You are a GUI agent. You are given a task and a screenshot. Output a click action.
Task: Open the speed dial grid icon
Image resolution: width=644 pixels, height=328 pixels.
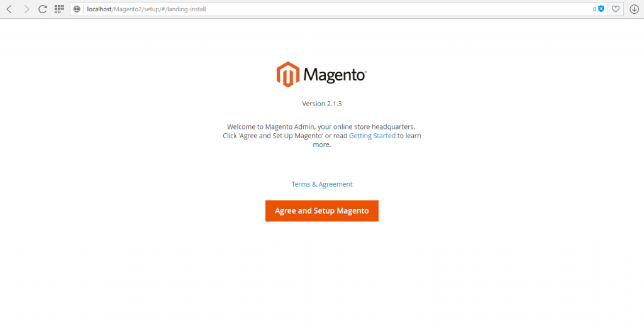point(59,9)
